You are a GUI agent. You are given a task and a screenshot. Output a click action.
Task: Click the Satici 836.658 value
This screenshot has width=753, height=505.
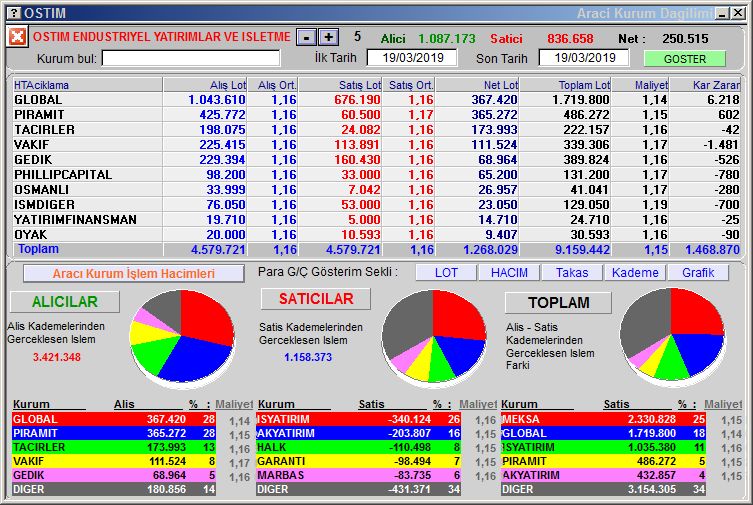click(570, 38)
